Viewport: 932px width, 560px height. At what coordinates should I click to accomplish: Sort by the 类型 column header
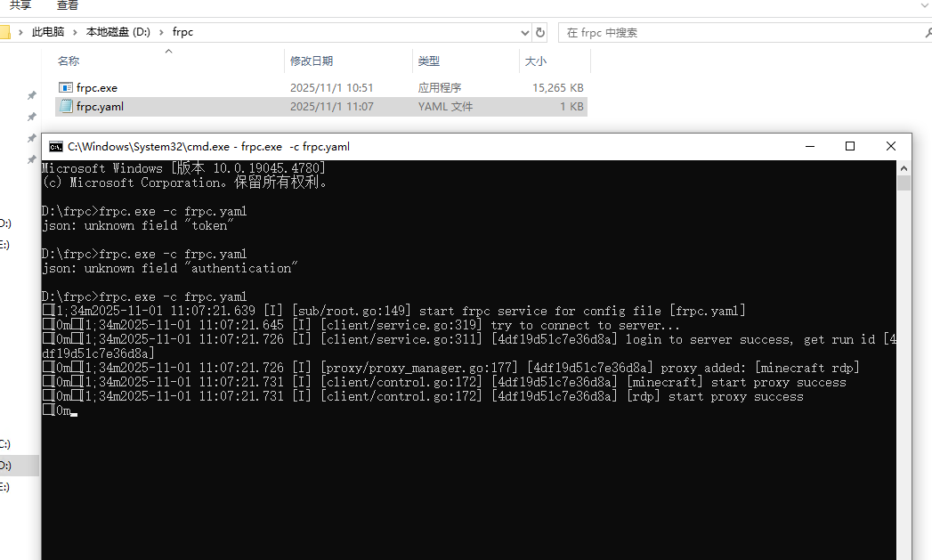pyautogui.click(x=429, y=61)
